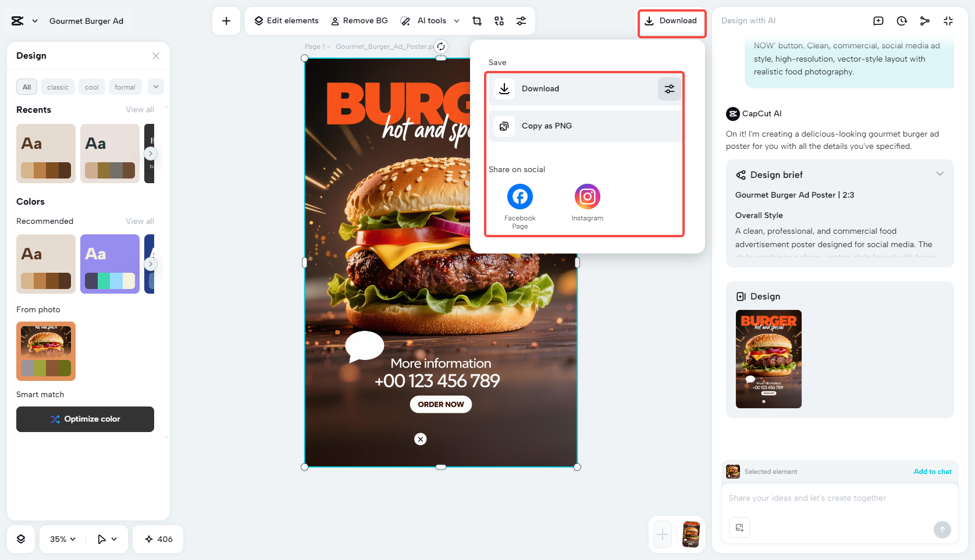Share the design to Facebook Page

(519, 197)
